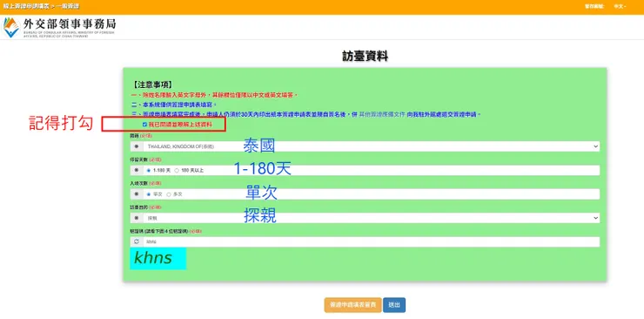Open the 訪臺目的 purpose dropdown showing 探親
Image resolution: width=644 pixels, height=319 pixels.
tap(371, 218)
